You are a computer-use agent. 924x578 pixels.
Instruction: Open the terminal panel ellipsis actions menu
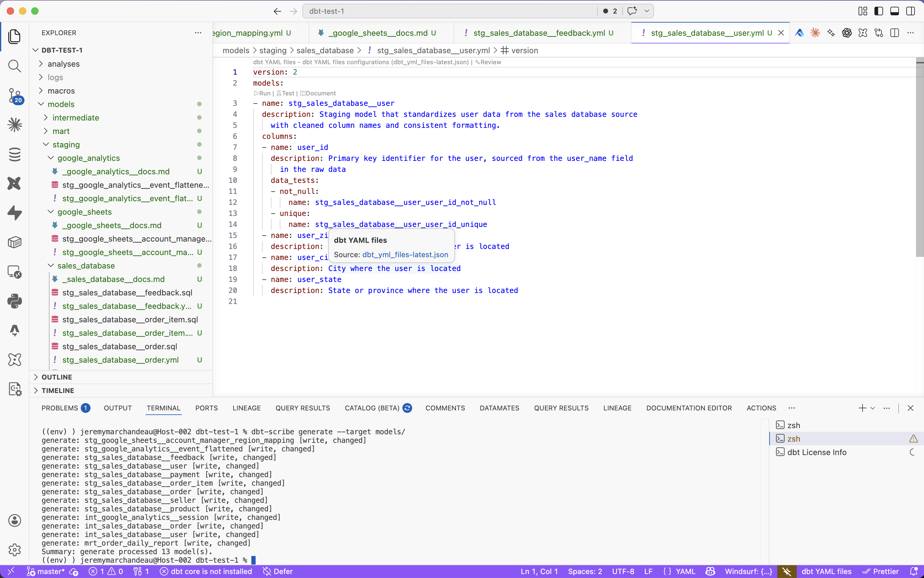[x=887, y=408]
